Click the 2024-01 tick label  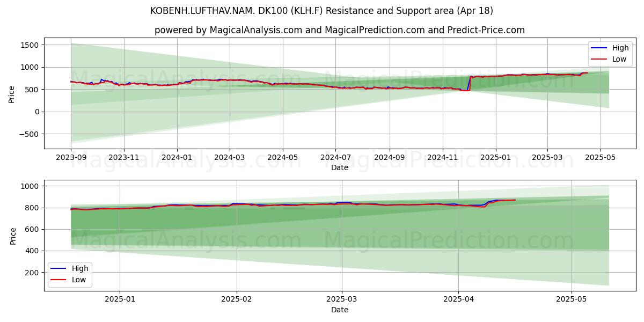[177, 158]
